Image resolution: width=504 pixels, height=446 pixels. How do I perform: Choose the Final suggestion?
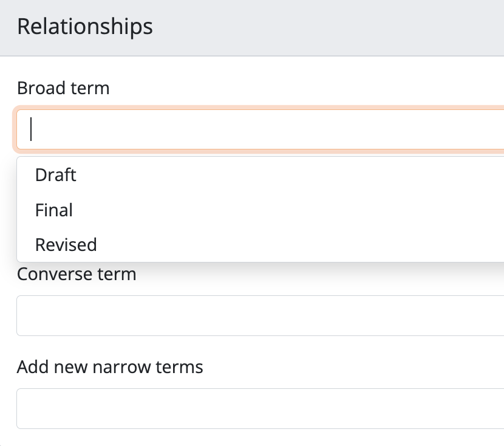[54, 210]
